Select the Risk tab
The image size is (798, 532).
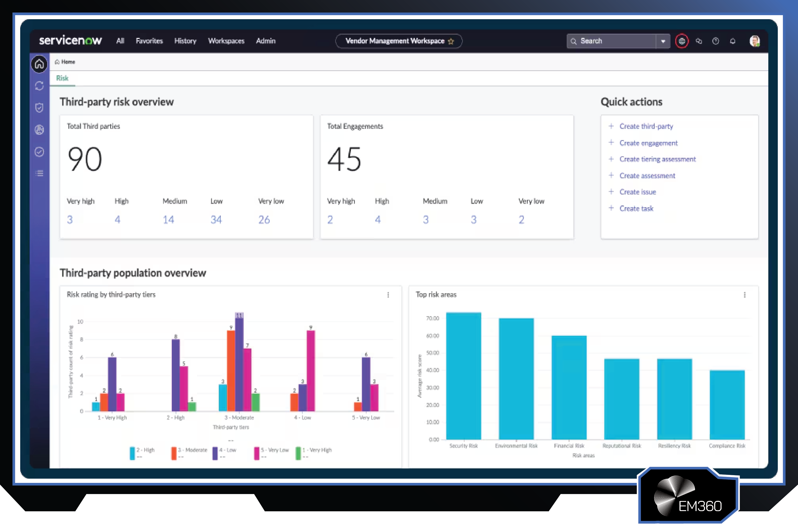[x=62, y=78]
